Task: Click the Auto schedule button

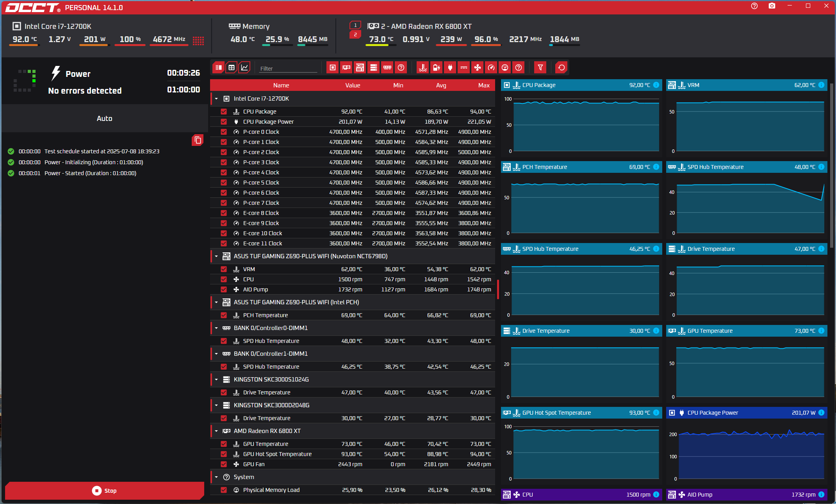Action: tap(104, 118)
